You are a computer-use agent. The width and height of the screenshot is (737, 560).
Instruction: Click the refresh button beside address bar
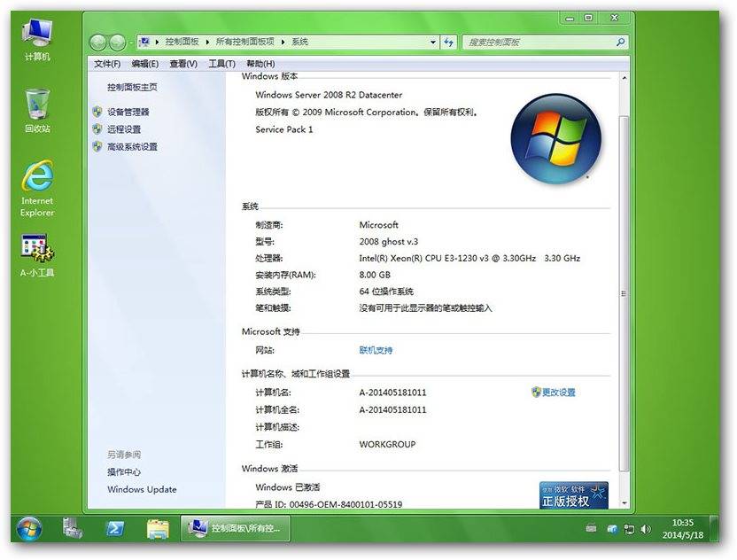pos(448,42)
